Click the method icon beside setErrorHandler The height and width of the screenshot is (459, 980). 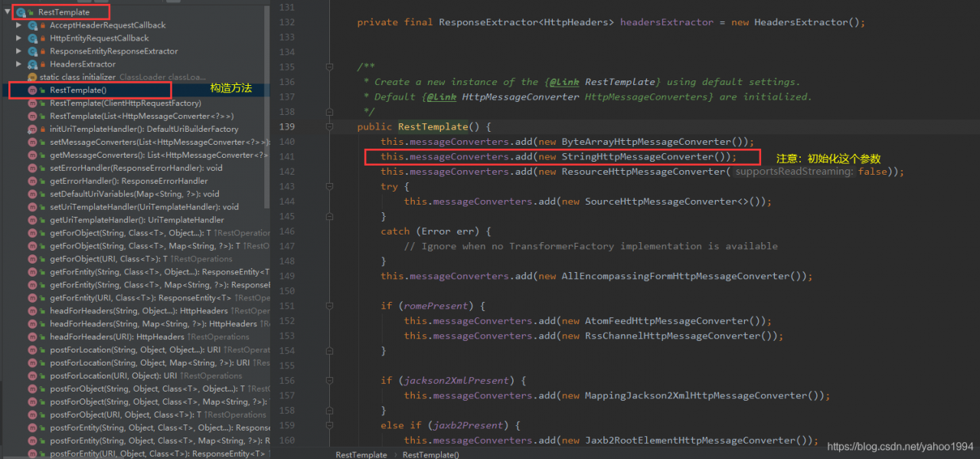point(32,168)
